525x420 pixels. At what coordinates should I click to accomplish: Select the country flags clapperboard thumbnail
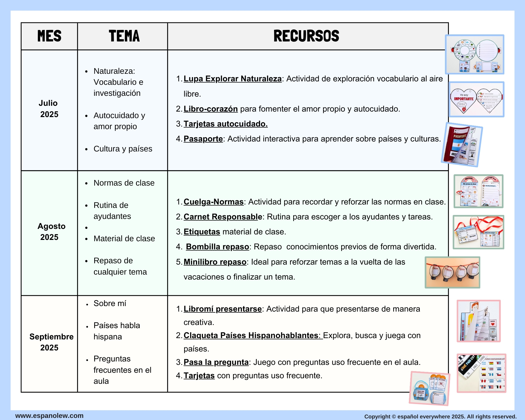(481, 373)
